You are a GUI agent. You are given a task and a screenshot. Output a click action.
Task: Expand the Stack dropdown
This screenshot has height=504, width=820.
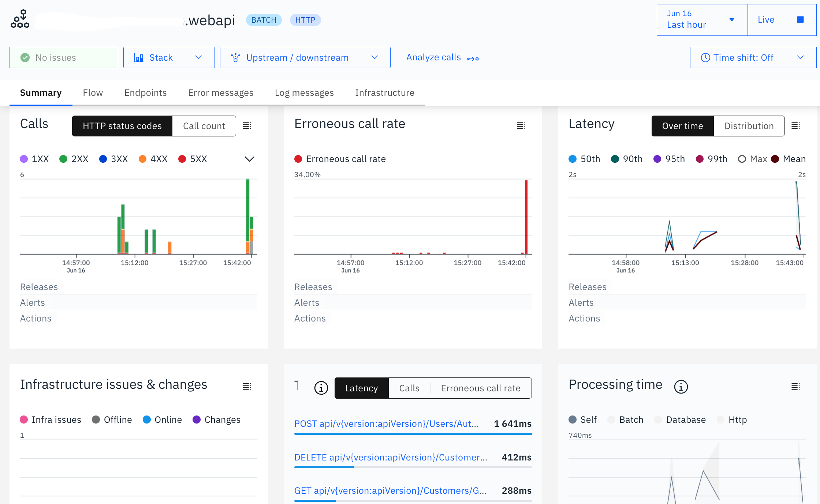[169, 57]
